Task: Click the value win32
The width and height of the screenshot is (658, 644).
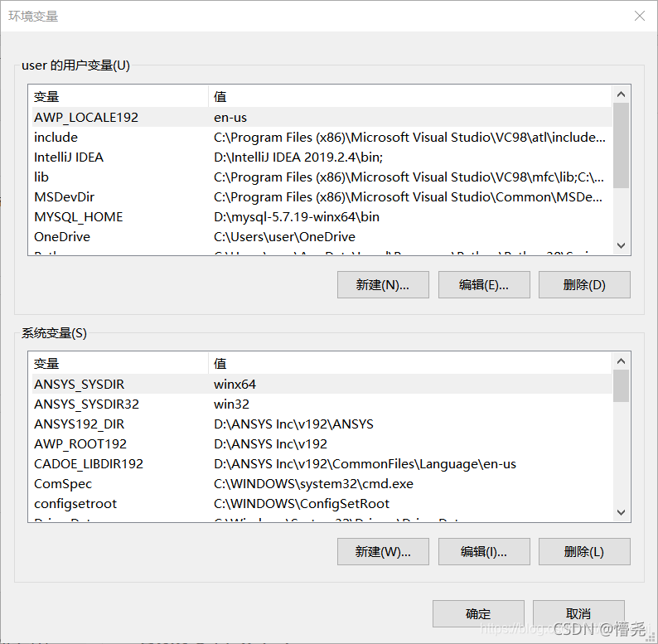Action: 232,404
